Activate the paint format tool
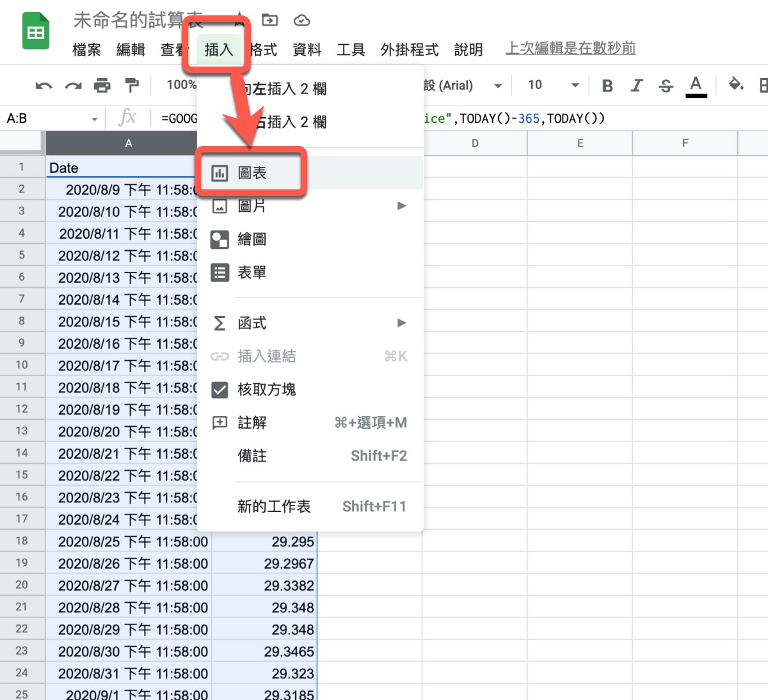Image resolution: width=768 pixels, height=700 pixels. point(132,85)
